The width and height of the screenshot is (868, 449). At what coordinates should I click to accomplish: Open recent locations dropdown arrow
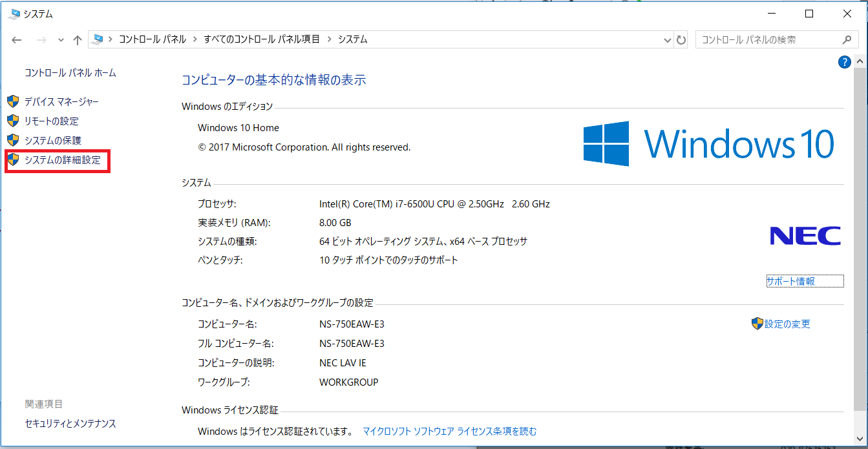[x=61, y=40]
